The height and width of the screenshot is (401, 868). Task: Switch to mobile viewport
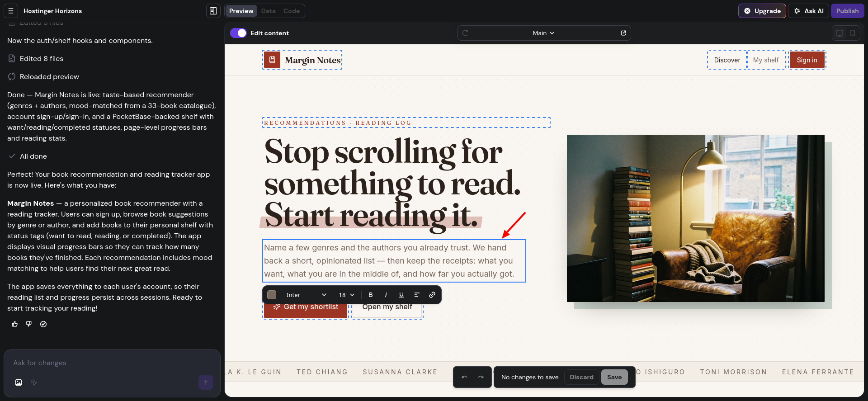click(853, 33)
